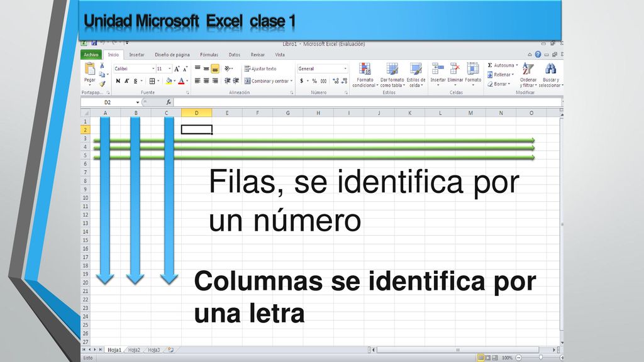Click the Ajustar texto button
This screenshot has width=644, height=362.
tap(260, 69)
